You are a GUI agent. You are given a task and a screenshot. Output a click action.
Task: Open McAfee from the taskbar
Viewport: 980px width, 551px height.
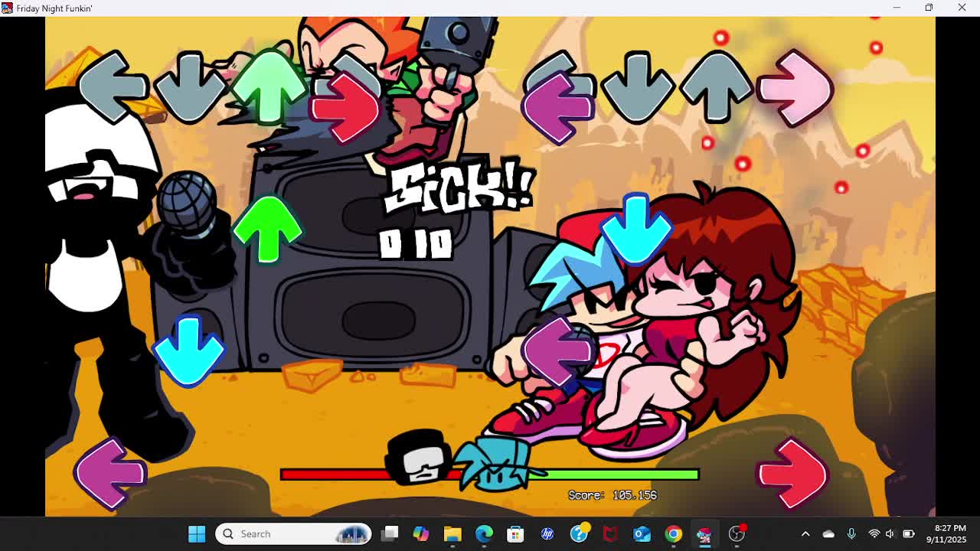(x=610, y=533)
